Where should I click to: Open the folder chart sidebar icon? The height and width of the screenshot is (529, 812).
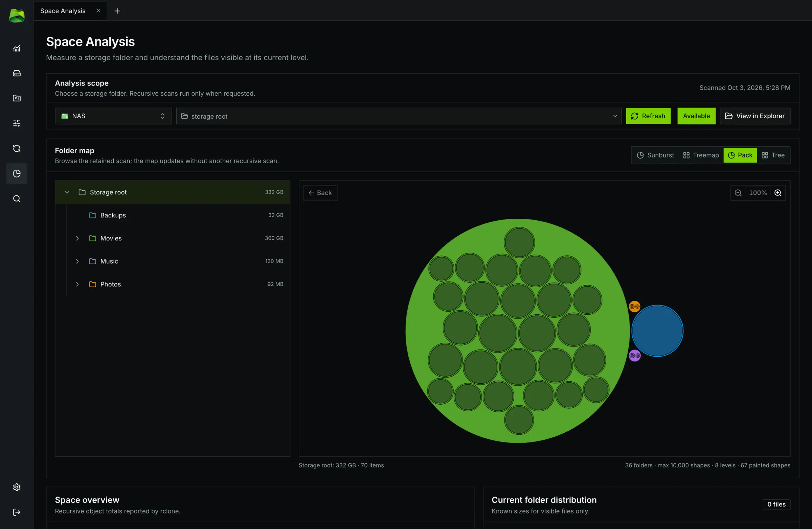16,98
